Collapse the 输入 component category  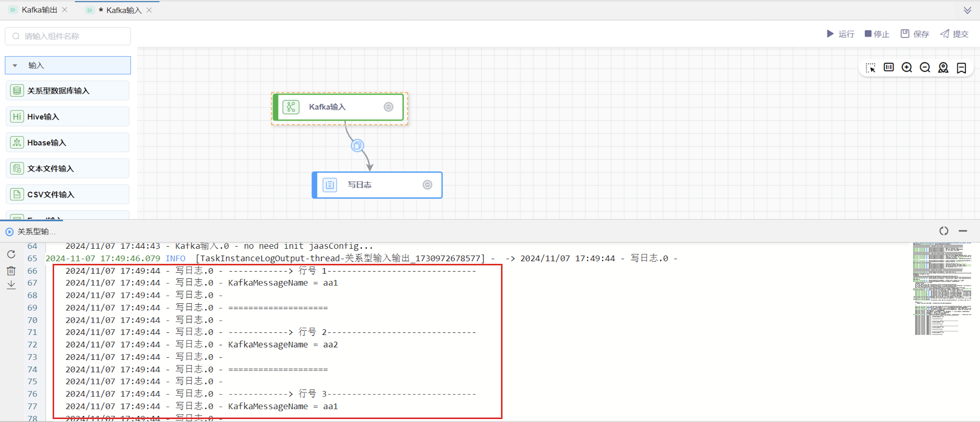coord(15,65)
